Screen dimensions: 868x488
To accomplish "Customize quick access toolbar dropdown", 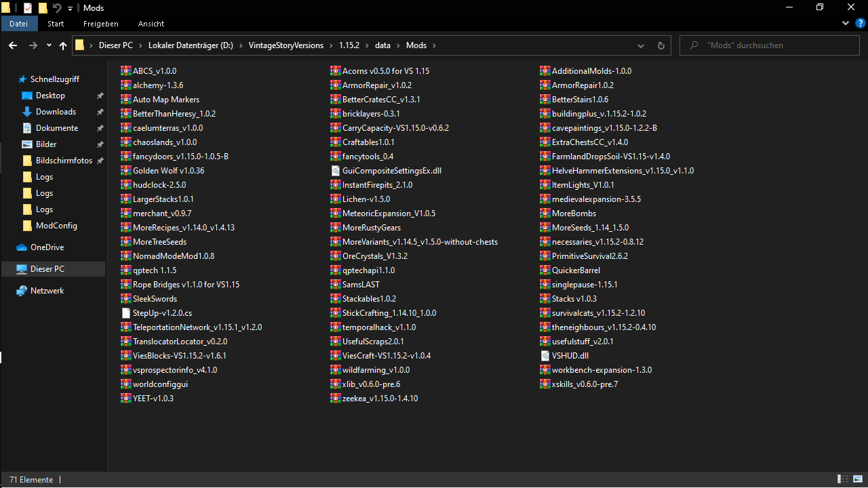I will click(70, 9).
